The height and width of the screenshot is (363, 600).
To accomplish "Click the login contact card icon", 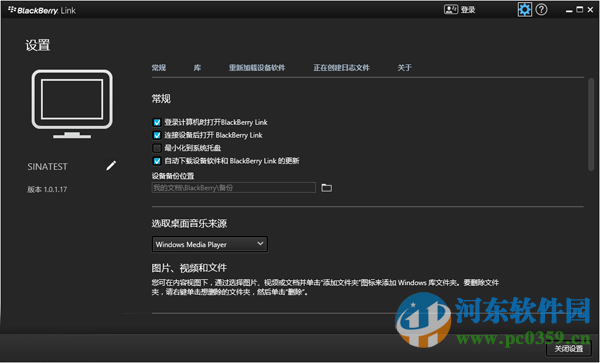I will [x=451, y=10].
